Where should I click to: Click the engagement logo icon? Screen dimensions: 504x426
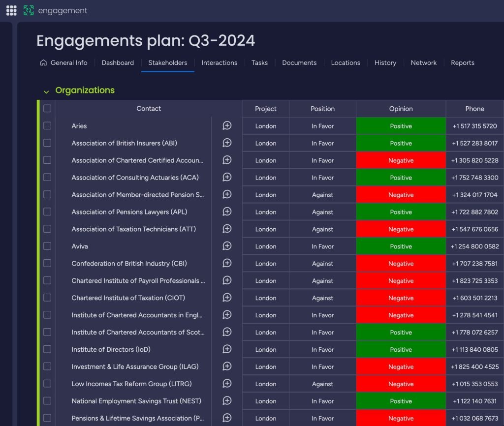pyautogui.click(x=29, y=10)
